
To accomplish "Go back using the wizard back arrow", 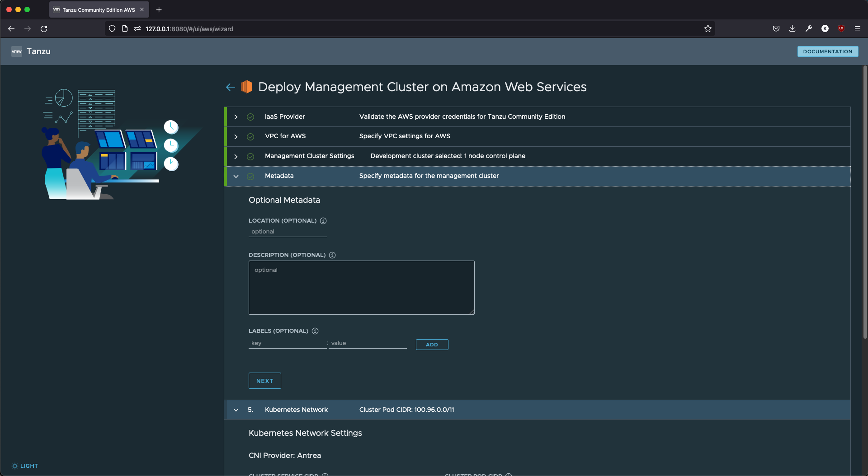I will [231, 87].
